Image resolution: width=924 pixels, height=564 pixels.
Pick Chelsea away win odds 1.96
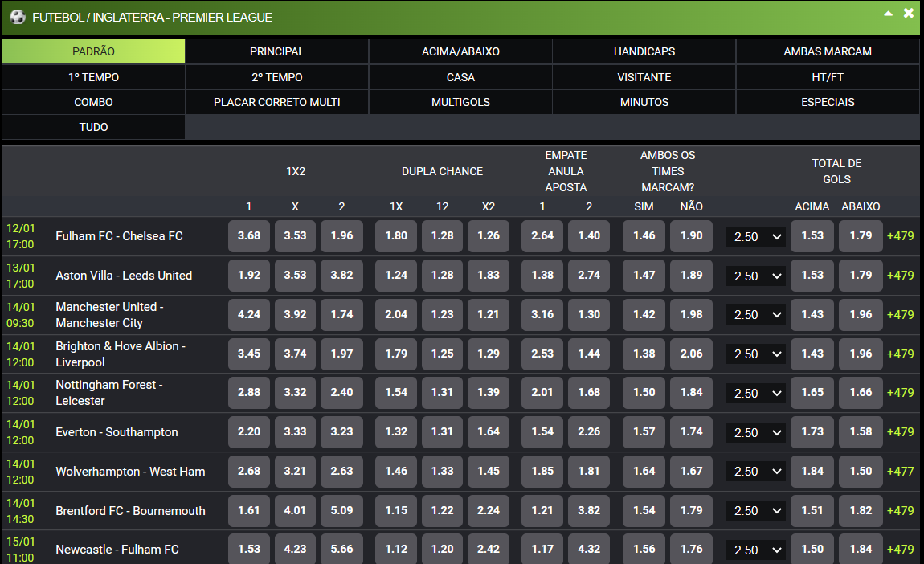pyautogui.click(x=341, y=235)
